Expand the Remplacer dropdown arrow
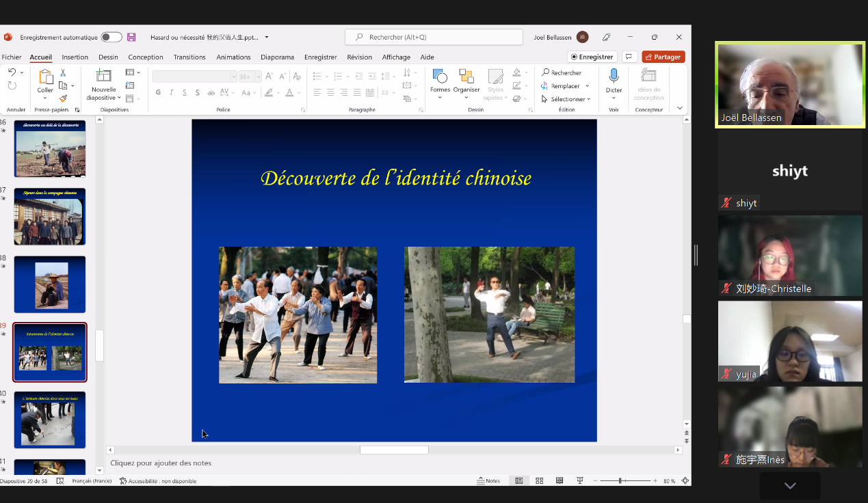Image resolution: width=868 pixels, height=503 pixels. pos(586,86)
